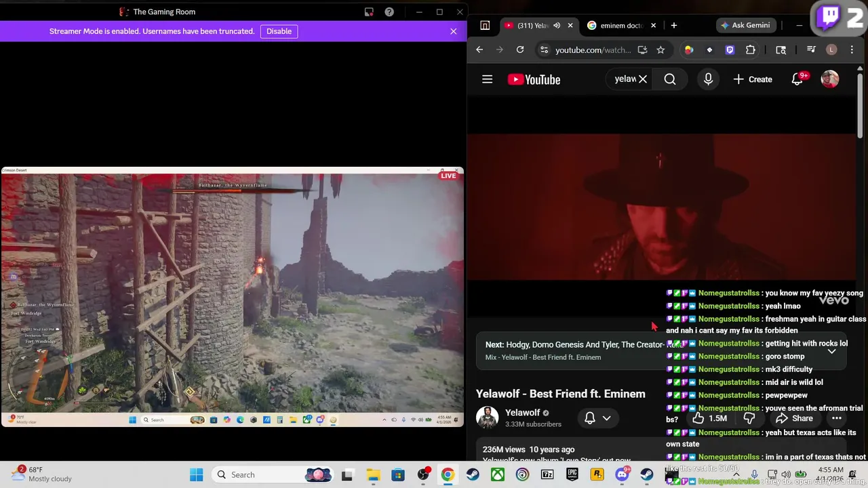Click the video title Yelawolf - Best Friend ft. Eminem
868x488 pixels.
point(560,394)
